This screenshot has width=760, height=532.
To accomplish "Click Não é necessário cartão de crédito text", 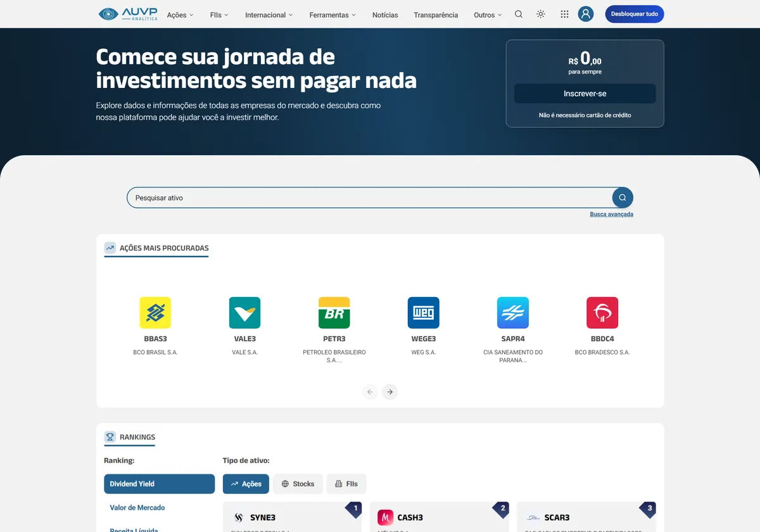I will point(585,115).
